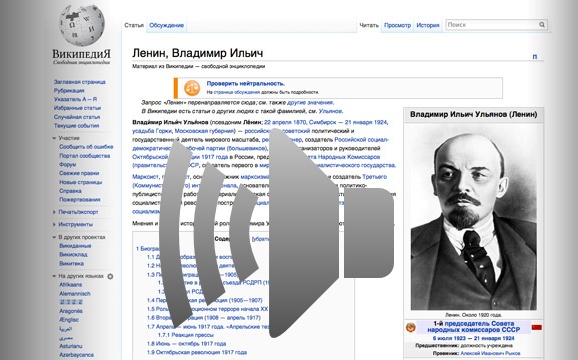Image resolution: width=578 pixels, height=360 pixels.
Task: Open language settings gear icon
Action: click(110, 276)
